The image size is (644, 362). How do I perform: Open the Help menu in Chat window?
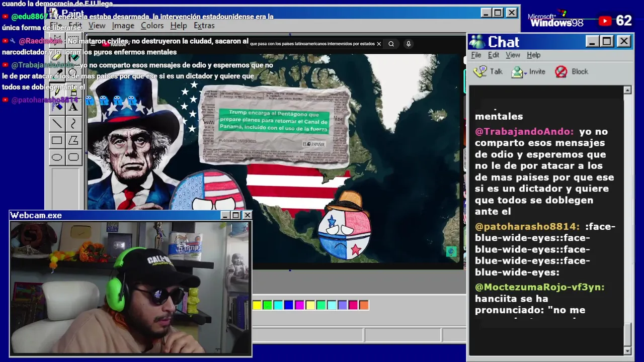(x=533, y=55)
